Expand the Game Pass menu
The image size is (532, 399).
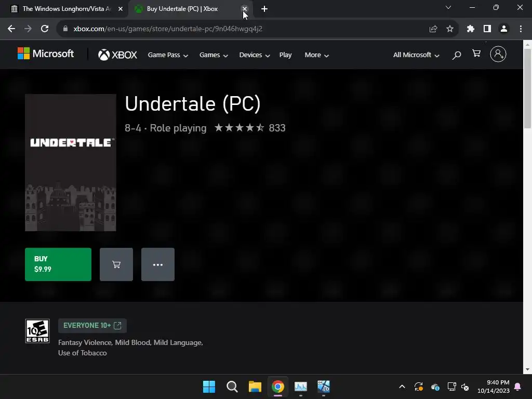click(168, 55)
